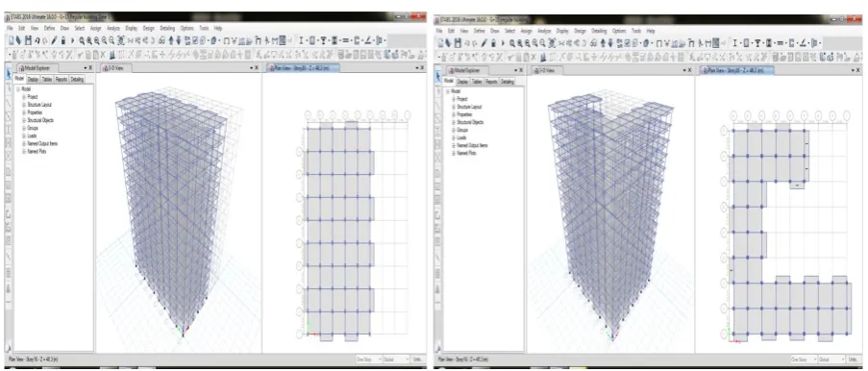This screenshot has height=371, width=868.
Task: Switch to Display tab in rectangular building explorer
Action: (x=33, y=79)
